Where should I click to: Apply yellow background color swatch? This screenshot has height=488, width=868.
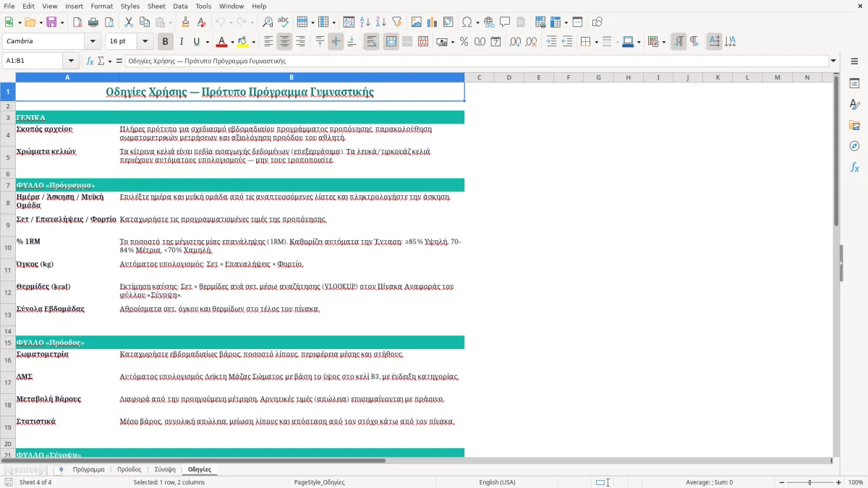pyautogui.click(x=243, y=42)
